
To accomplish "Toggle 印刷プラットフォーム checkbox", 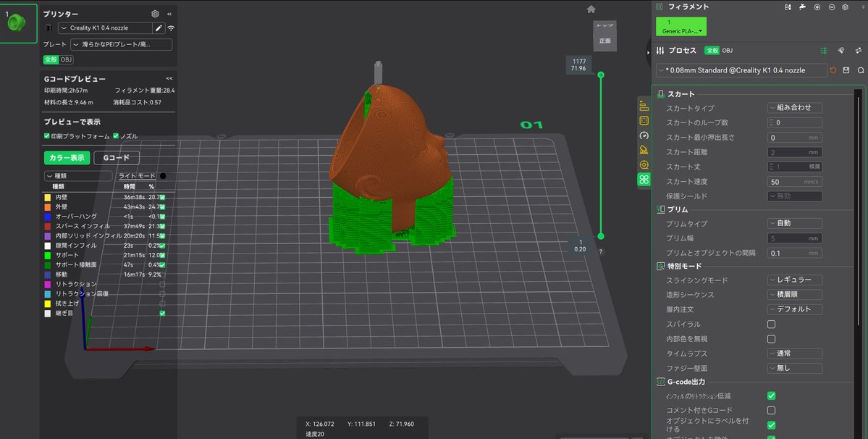I will [x=47, y=136].
